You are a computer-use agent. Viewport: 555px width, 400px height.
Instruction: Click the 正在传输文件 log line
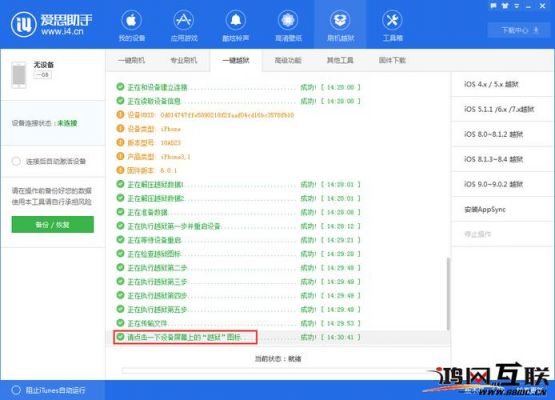(x=238, y=324)
